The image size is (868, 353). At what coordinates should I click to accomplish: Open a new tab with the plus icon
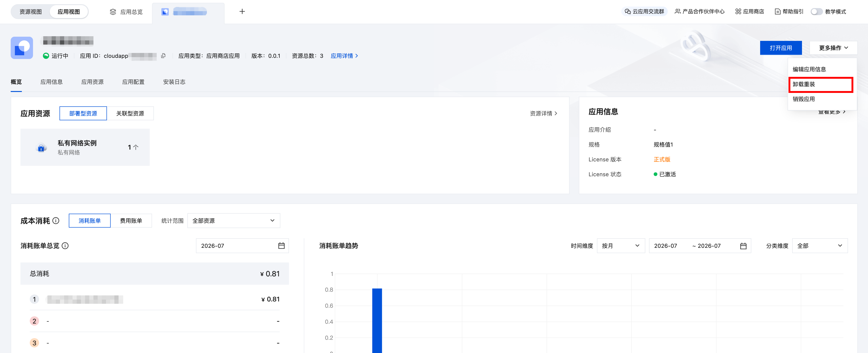click(x=242, y=11)
